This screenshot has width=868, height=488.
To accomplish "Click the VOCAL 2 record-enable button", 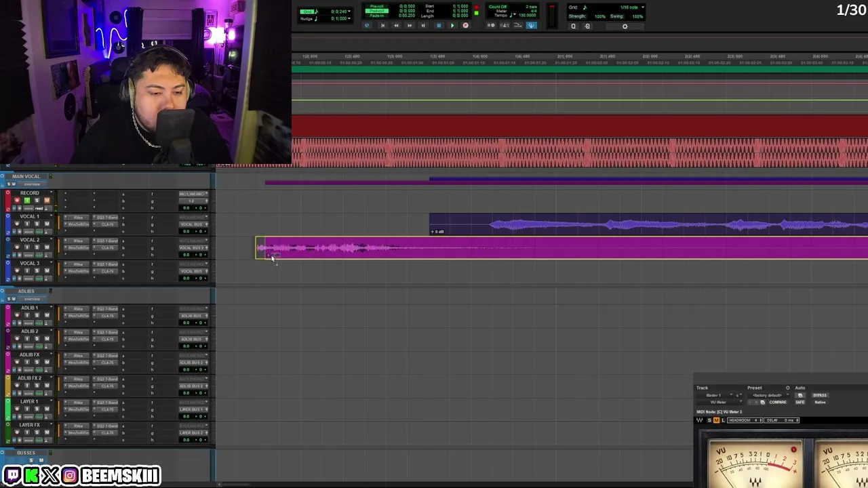I will tap(17, 247).
